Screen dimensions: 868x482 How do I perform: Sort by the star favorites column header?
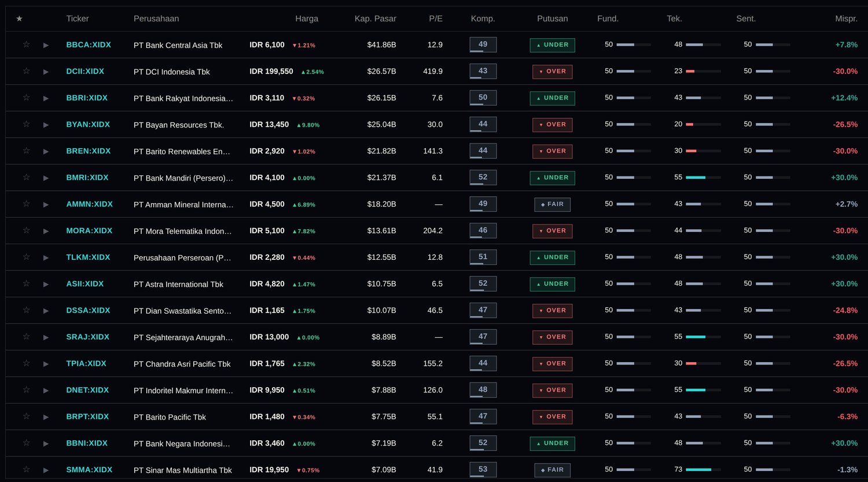tap(19, 19)
